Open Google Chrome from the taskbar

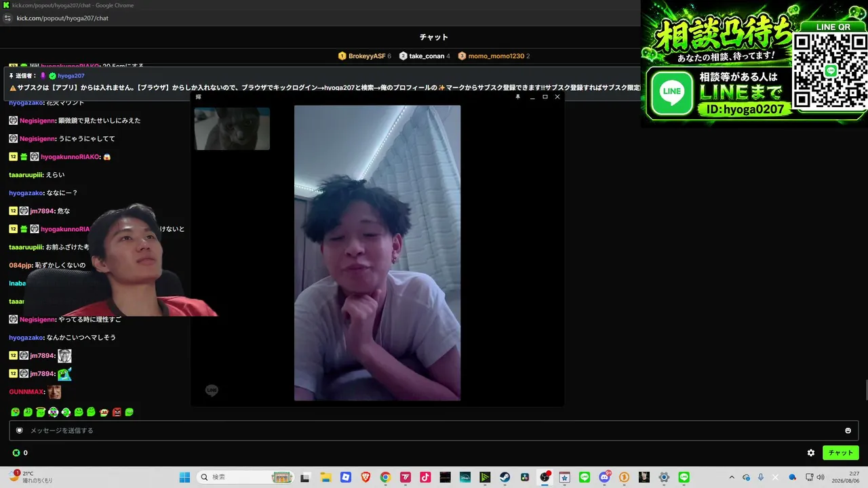coord(385,477)
